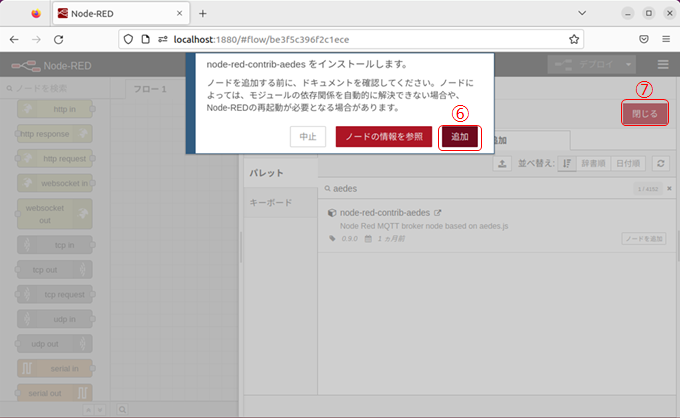
Task: Click ノードを追加 for node-red-contrib-aedes
Action: [642, 239]
